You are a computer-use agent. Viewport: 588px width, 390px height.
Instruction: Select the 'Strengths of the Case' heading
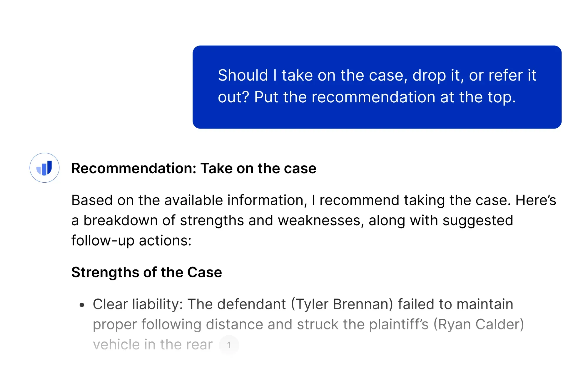tap(146, 272)
